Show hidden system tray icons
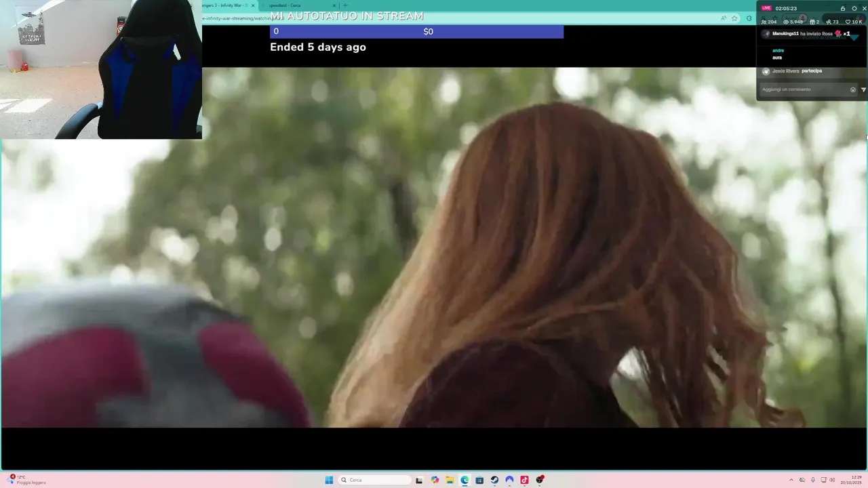The height and width of the screenshot is (488, 868). point(791,480)
